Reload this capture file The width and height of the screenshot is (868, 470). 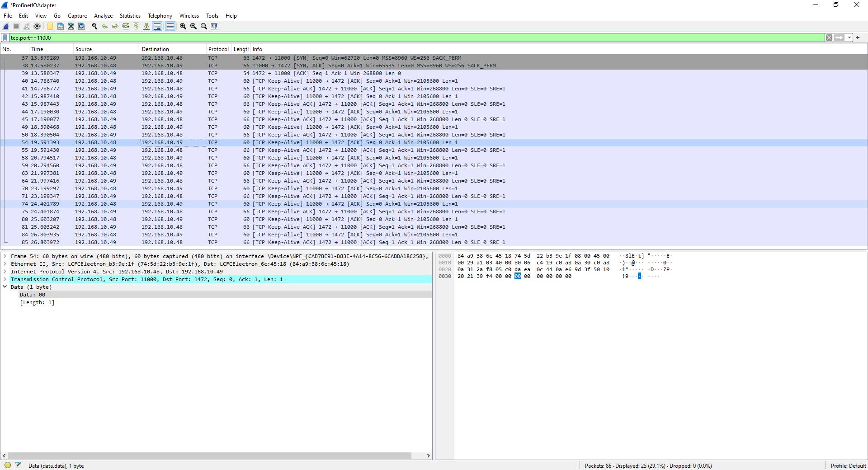click(x=81, y=26)
